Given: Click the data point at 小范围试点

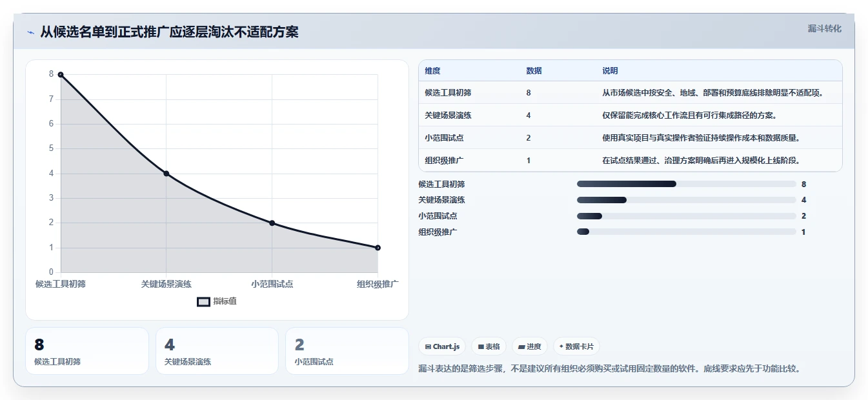Looking at the screenshot, I should [x=272, y=223].
